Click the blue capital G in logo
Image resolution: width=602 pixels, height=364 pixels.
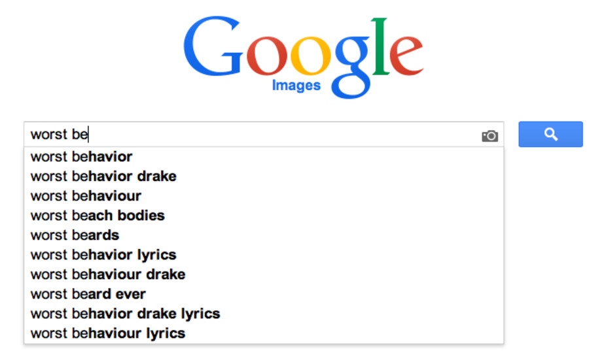click(213, 46)
